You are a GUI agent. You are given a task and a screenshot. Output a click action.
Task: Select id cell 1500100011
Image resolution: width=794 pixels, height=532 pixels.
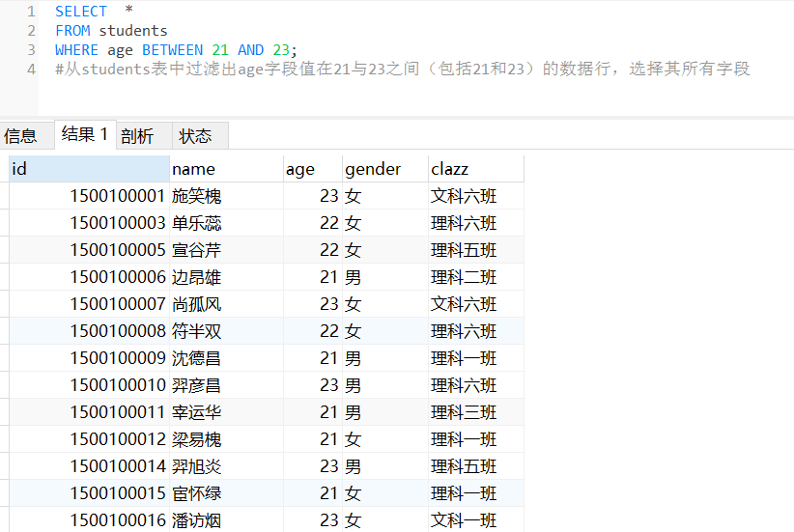click(89, 412)
